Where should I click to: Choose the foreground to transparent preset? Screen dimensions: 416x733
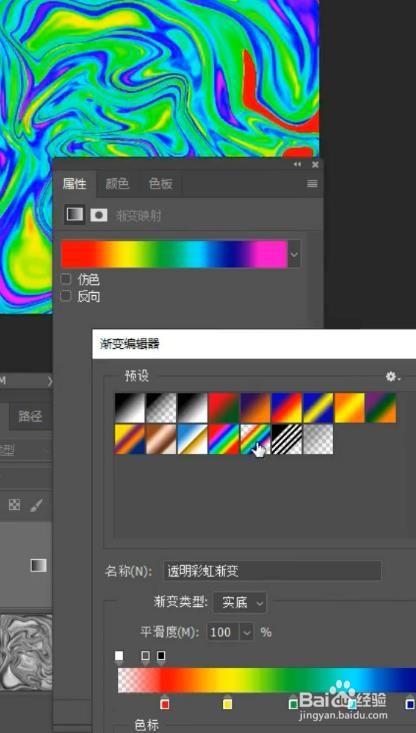tap(161, 408)
